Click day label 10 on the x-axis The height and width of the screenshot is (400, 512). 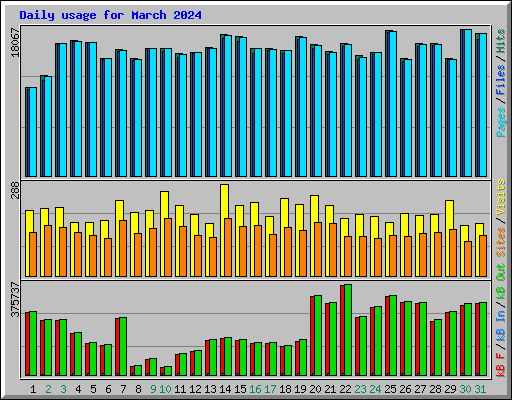tap(165, 389)
